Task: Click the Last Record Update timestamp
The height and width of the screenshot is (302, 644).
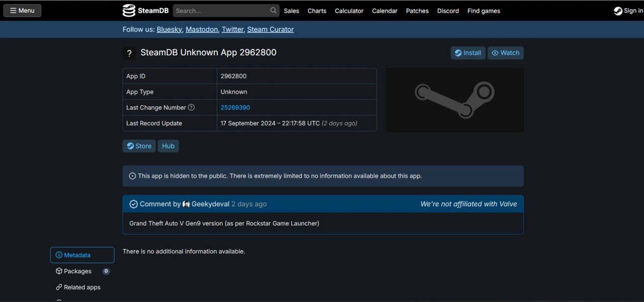Action: click(x=289, y=123)
